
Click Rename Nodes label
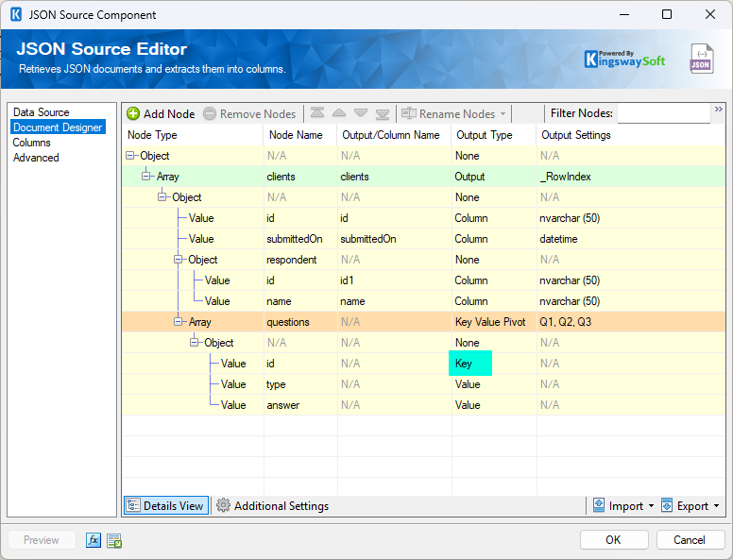[x=457, y=113]
